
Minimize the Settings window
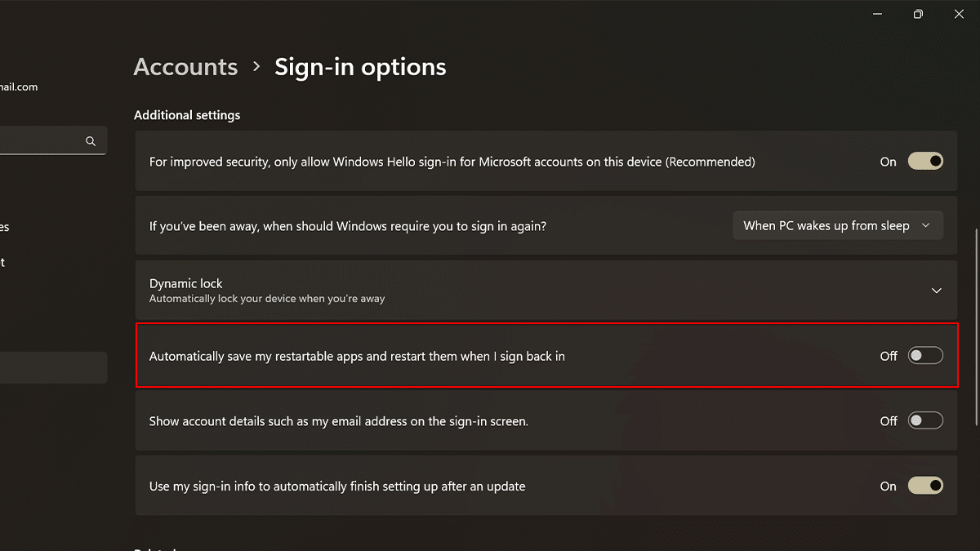coord(877,14)
